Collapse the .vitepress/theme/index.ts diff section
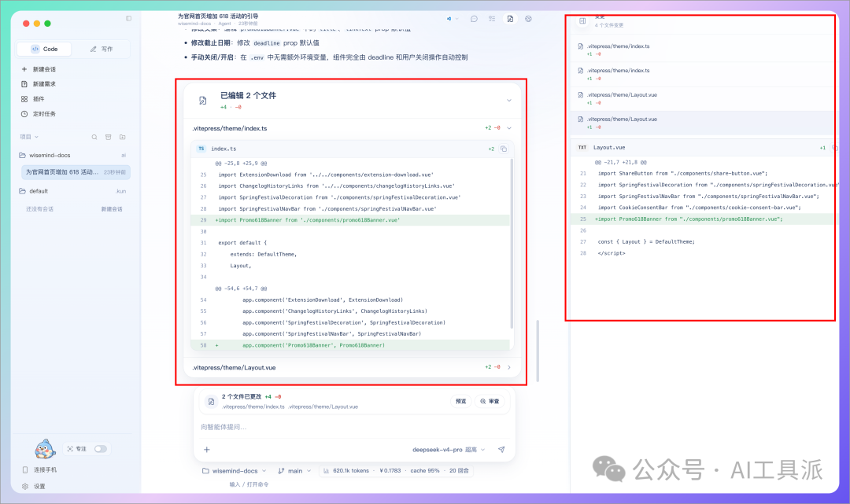The image size is (850, 504). [509, 128]
